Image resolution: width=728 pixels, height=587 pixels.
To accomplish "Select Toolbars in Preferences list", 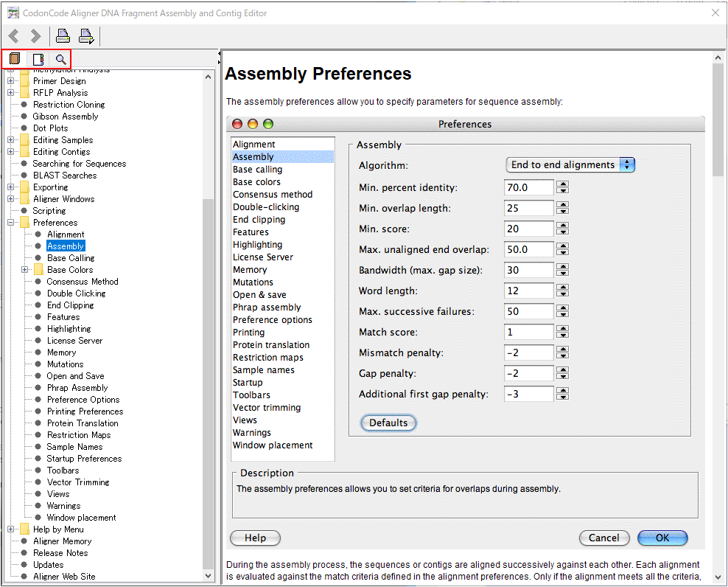I will (251, 395).
